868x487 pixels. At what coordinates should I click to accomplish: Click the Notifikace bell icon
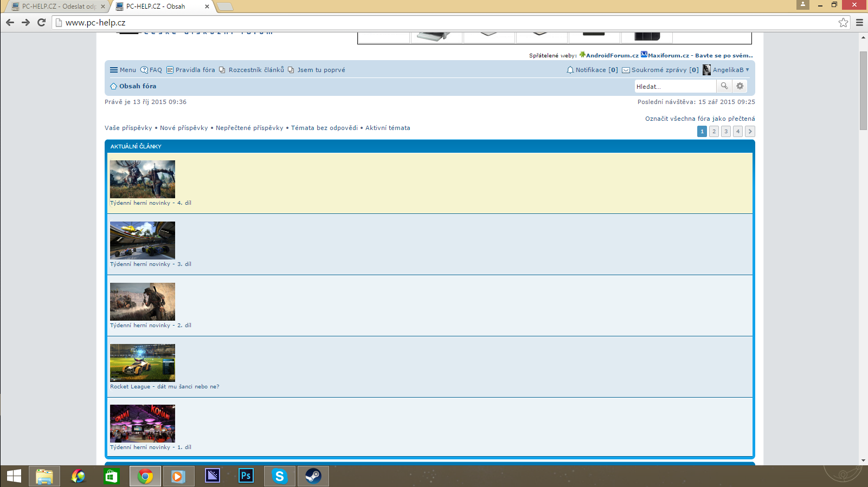[570, 70]
